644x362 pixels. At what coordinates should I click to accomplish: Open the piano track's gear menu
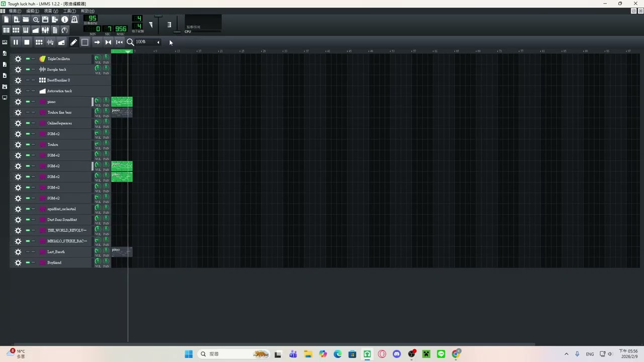(18, 102)
